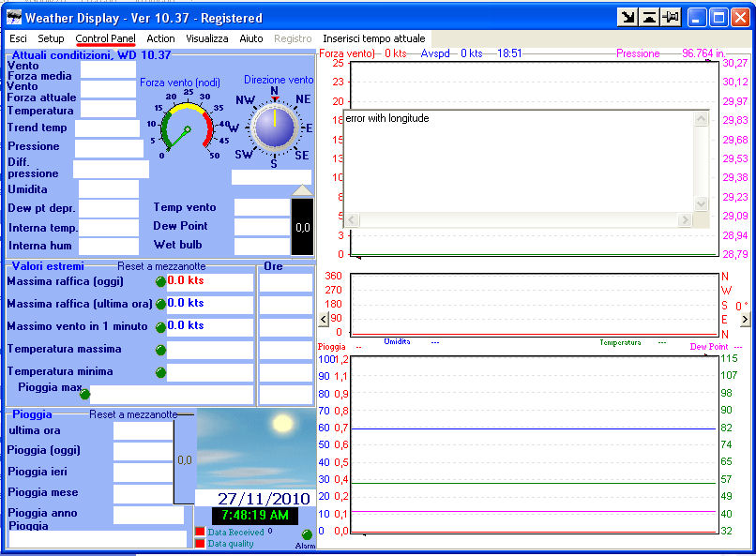Click the Dew Point value field

click(x=262, y=227)
